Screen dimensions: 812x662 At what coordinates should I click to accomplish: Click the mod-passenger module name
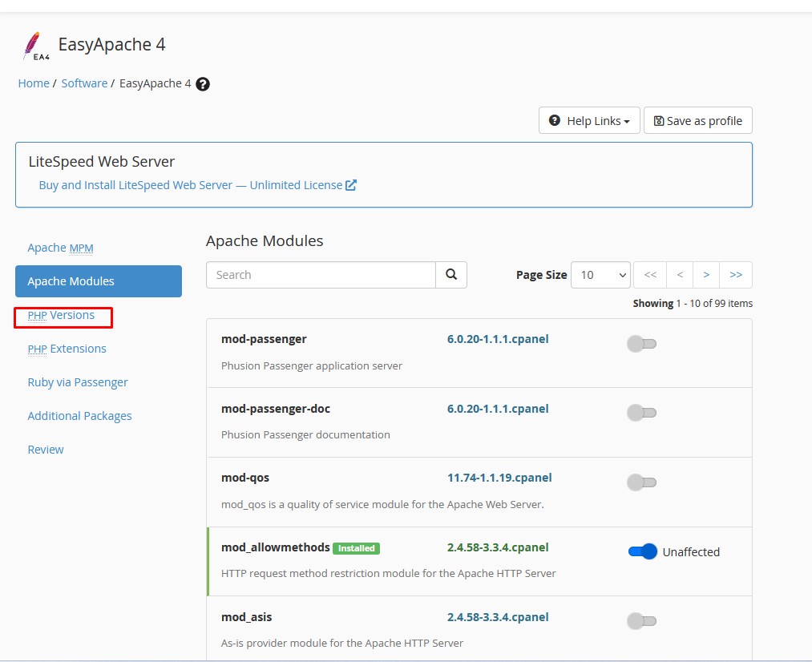pyautogui.click(x=264, y=339)
